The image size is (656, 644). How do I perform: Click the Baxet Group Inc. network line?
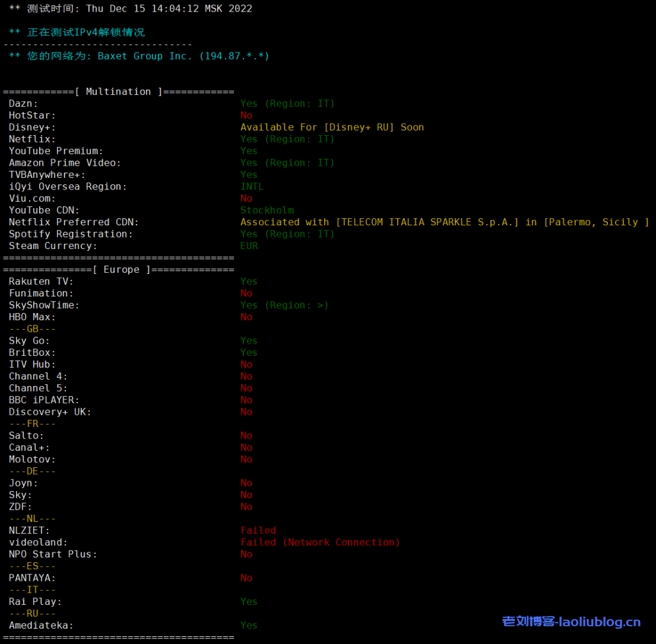pos(139,56)
